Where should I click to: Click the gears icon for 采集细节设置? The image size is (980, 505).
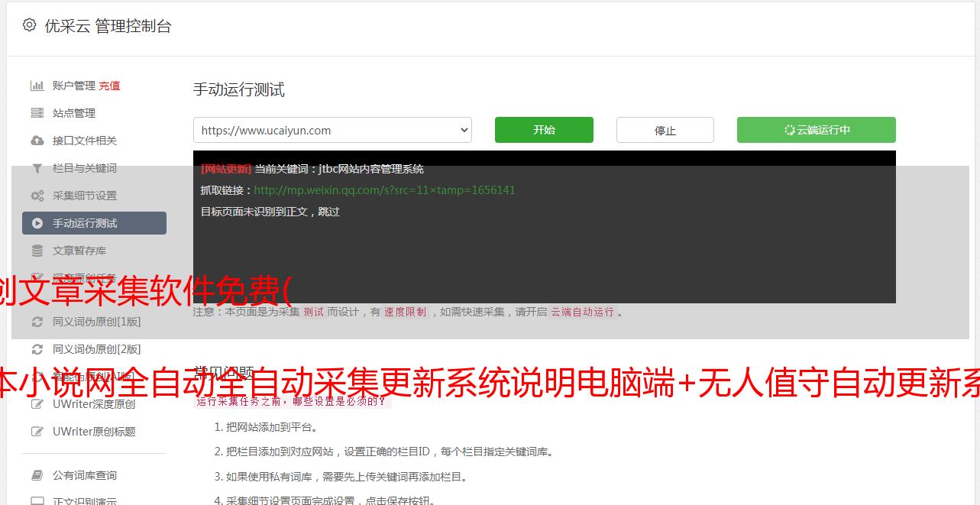point(37,196)
